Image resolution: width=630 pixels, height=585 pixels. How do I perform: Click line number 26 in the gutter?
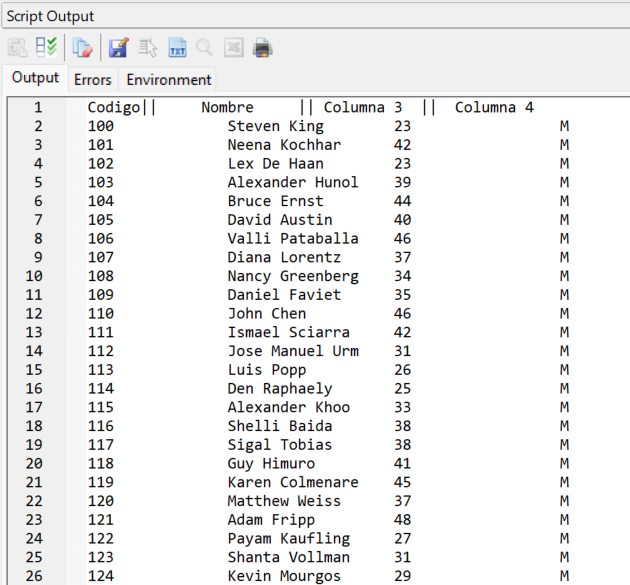[34, 576]
